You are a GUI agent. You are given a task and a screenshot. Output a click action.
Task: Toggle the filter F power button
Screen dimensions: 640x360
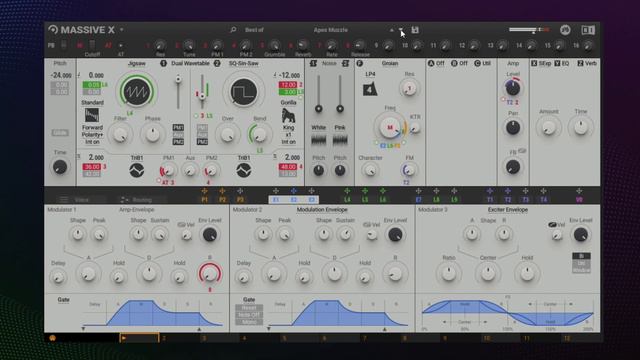[x=359, y=63]
